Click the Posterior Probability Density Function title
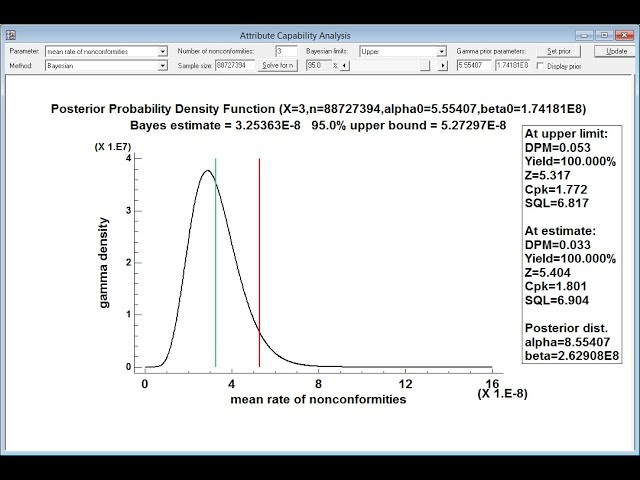 coord(318,109)
